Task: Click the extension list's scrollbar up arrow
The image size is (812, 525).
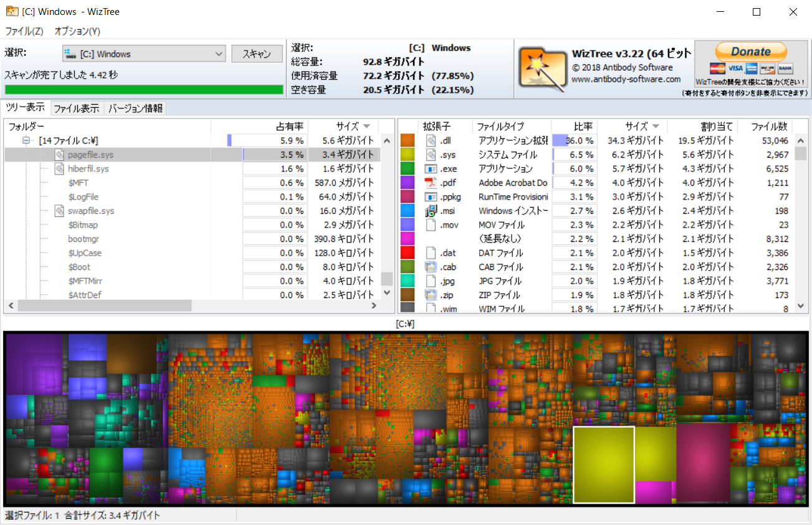Action: tap(800, 140)
